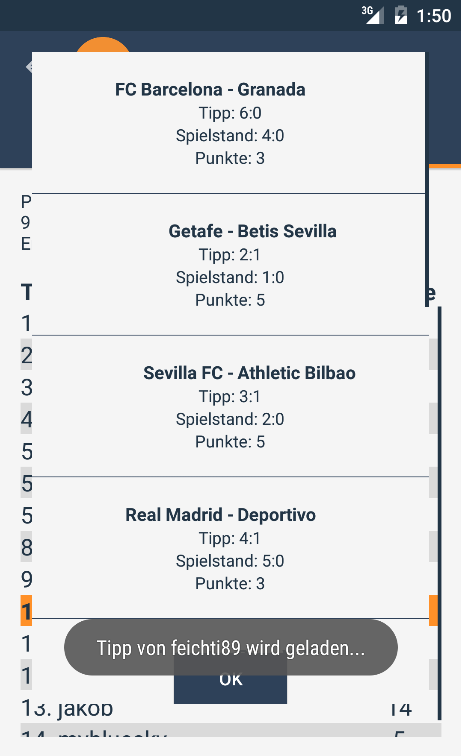461x756 pixels.
Task: Tap the 3G signal icon in status bar
Action: [x=373, y=15]
